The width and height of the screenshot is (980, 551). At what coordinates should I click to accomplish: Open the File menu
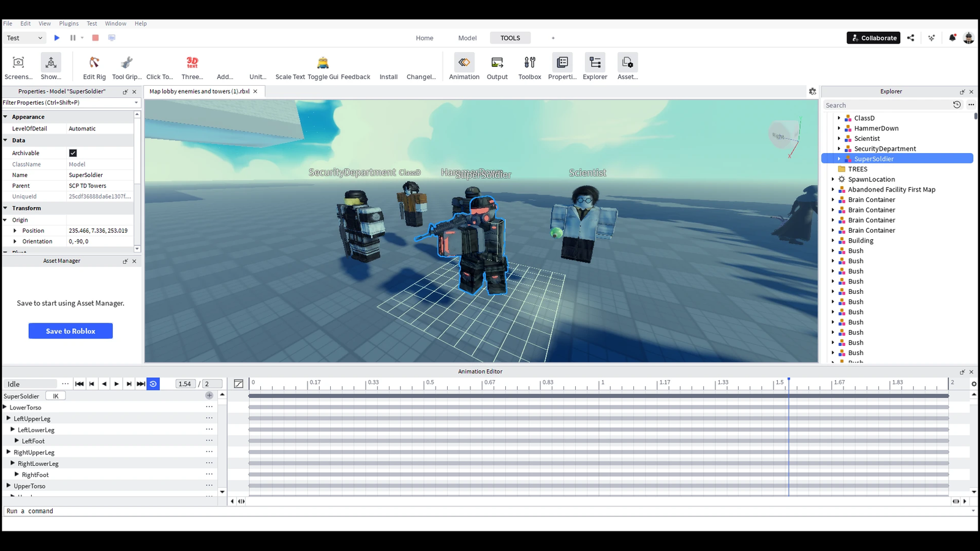click(x=8, y=23)
